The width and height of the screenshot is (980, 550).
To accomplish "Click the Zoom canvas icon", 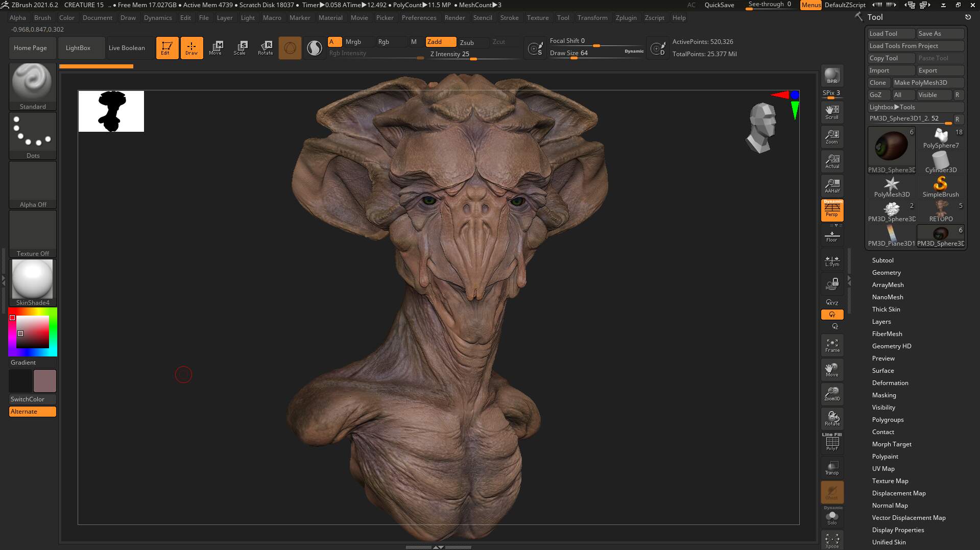I will [832, 136].
